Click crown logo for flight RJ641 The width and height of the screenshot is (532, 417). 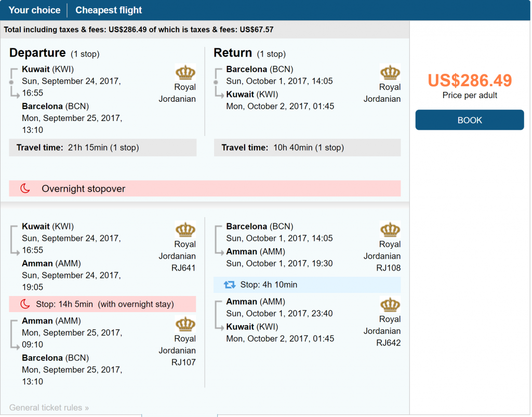tap(185, 230)
